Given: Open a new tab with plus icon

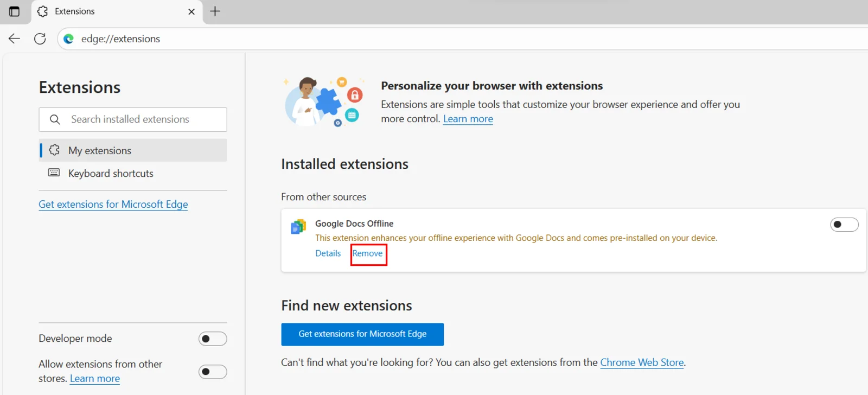Looking at the screenshot, I should pos(215,11).
